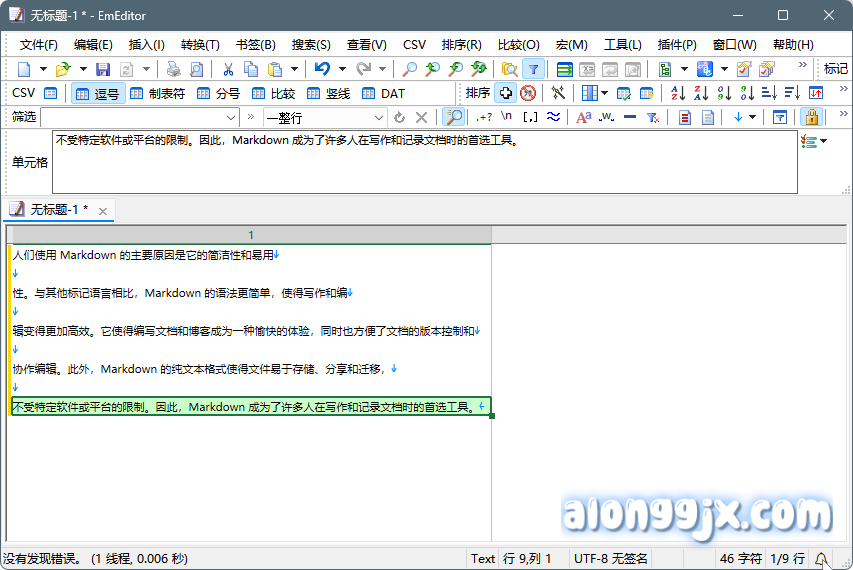Open the 工具(L) menu
The width and height of the screenshot is (853, 570).
[623, 45]
